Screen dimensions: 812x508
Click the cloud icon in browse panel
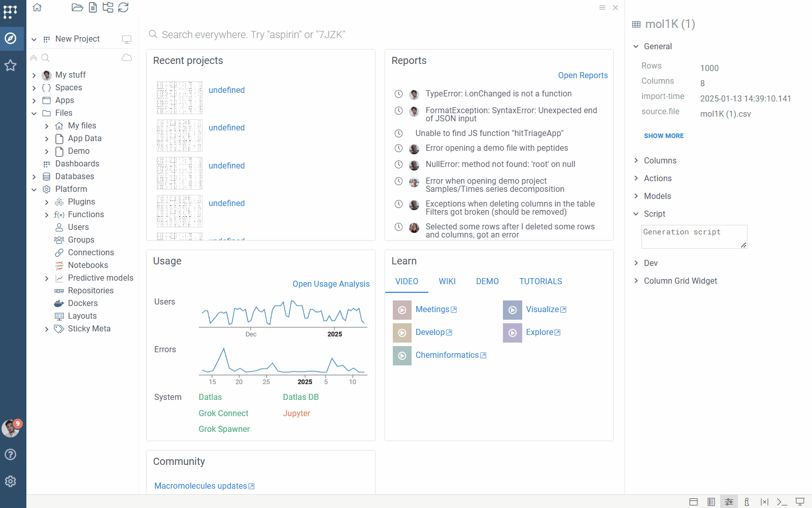click(127, 58)
